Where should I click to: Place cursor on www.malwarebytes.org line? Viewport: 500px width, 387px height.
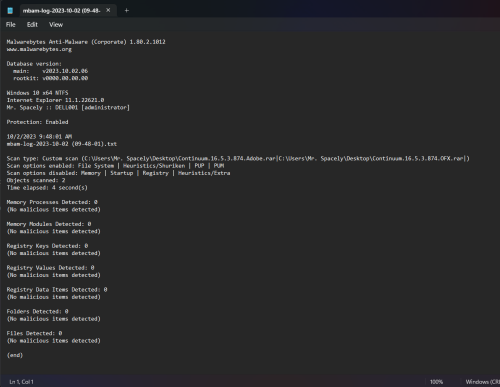pos(39,49)
